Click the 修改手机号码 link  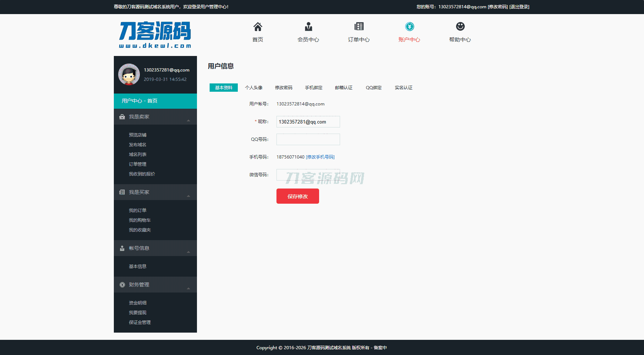tap(320, 157)
